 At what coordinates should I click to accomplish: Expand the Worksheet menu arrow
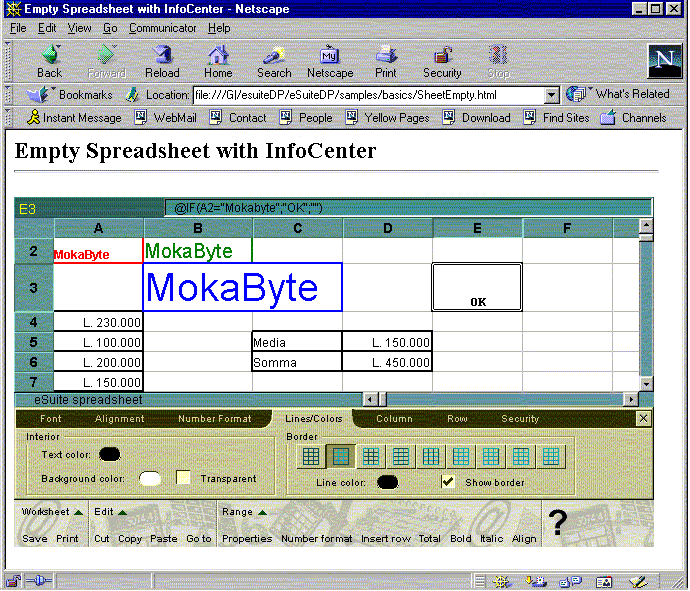tap(78, 512)
